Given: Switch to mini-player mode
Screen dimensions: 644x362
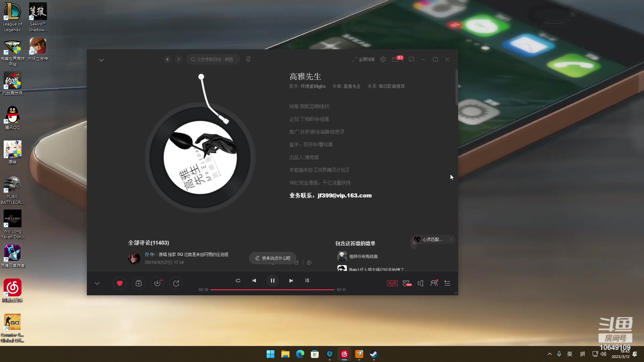Looking at the screenshot, I should click(412, 59).
